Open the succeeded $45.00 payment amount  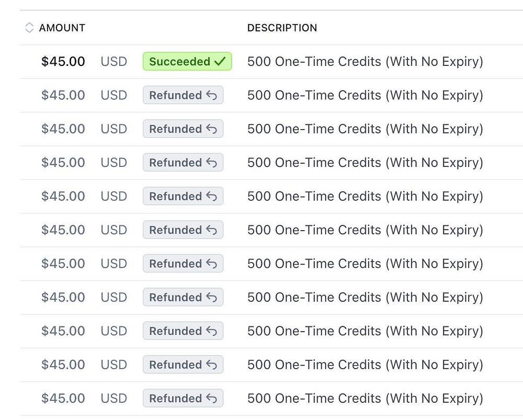tap(63, 62)
